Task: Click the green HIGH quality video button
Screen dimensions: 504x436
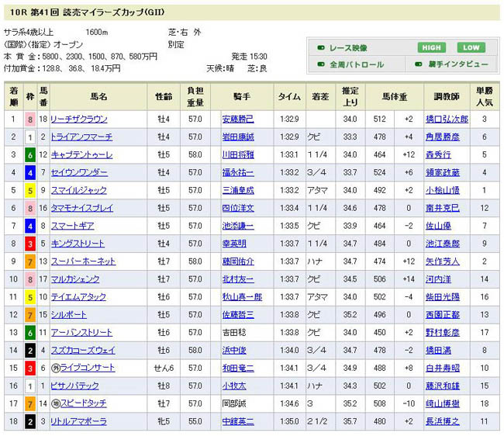Action: coord(430,47)
